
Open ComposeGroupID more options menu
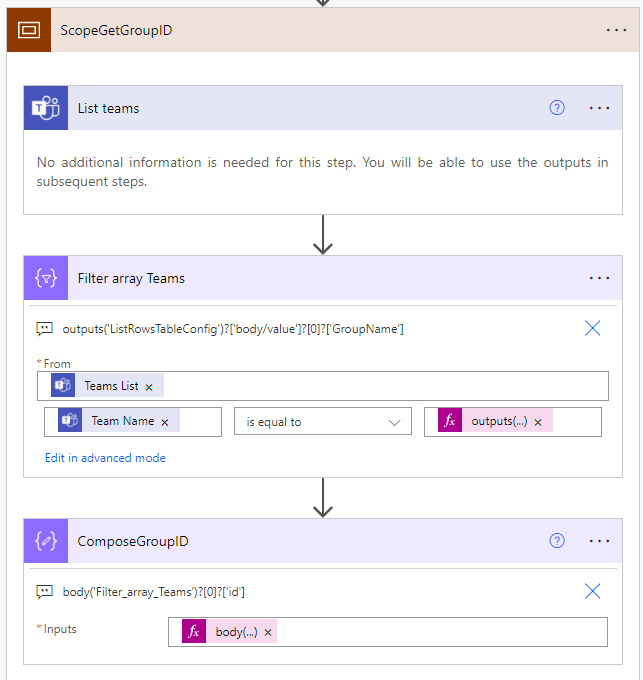pos(599,541)
